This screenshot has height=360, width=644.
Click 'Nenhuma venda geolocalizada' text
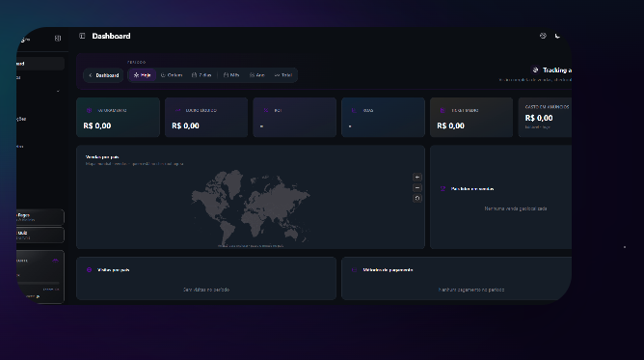click(516, 208)
